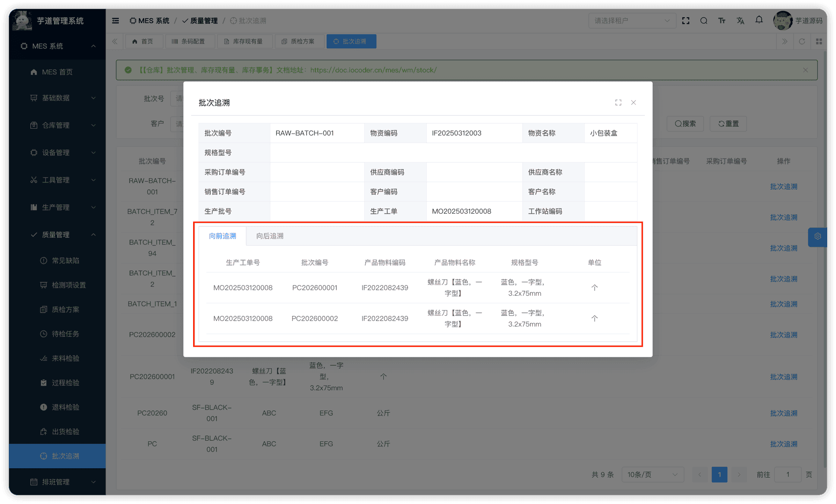Click the blue settings gear on right edge
The width and height of the screenshot is (836, 504).
[x=817, y=237]
